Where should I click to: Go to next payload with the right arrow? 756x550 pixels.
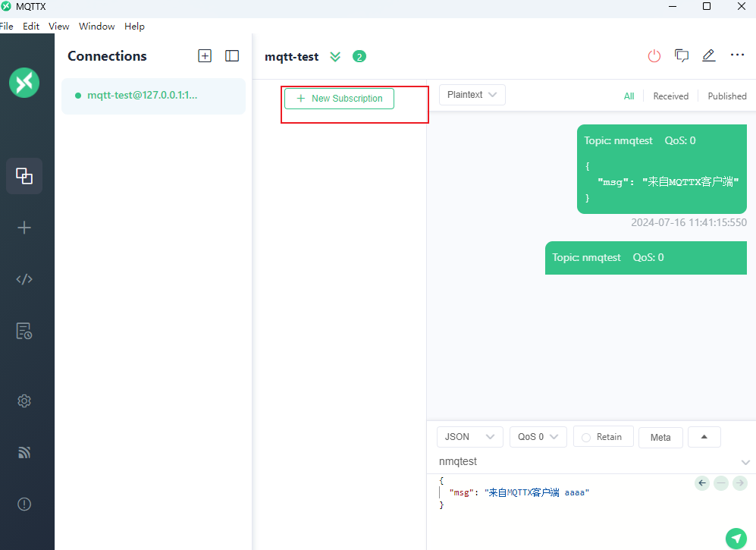[x=739, y=483]
